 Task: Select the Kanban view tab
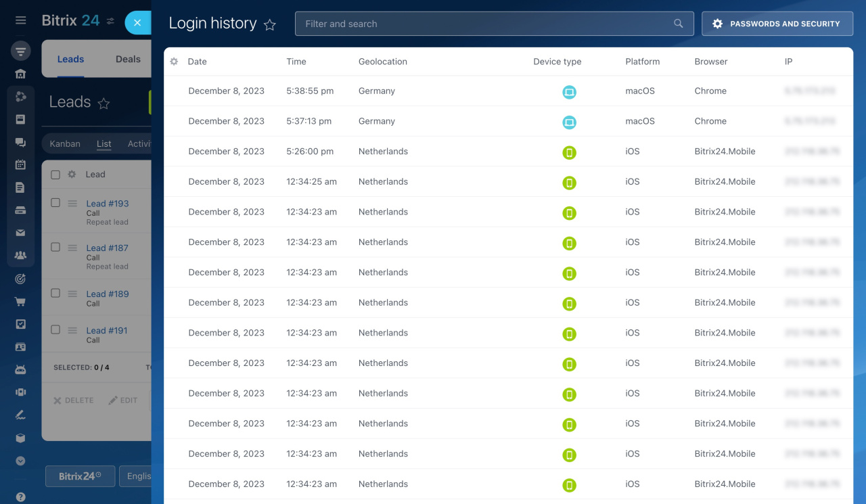coord(65,143)
